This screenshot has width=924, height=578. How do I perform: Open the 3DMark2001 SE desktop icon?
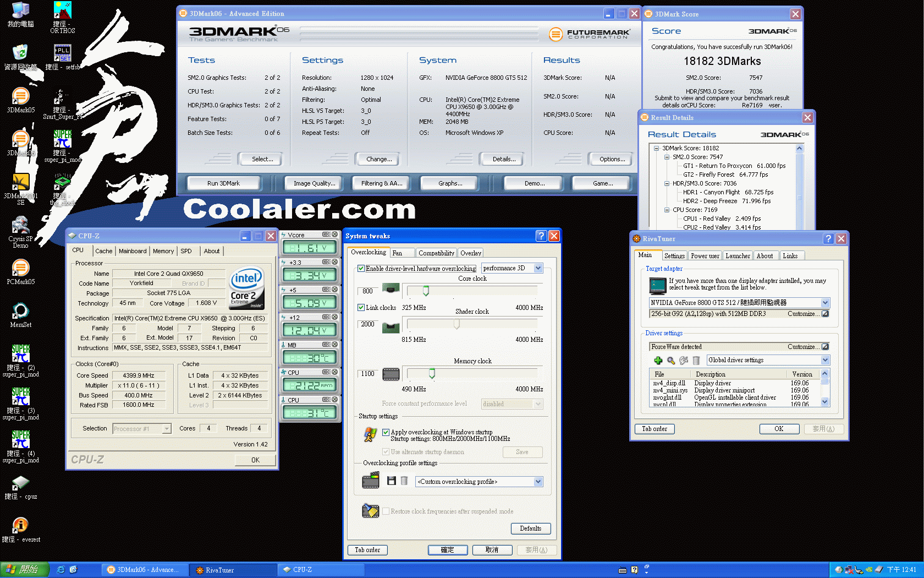[x=21, y=188]
